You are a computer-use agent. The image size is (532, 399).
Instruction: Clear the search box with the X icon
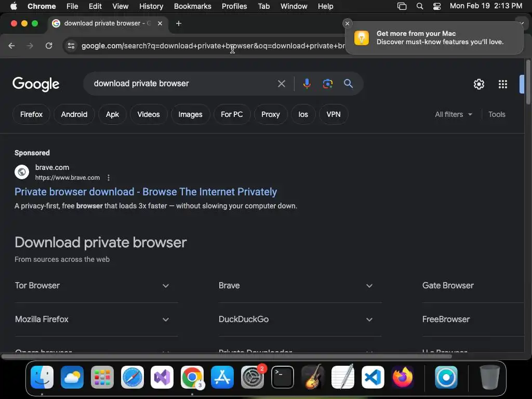(x=281, y=84)
